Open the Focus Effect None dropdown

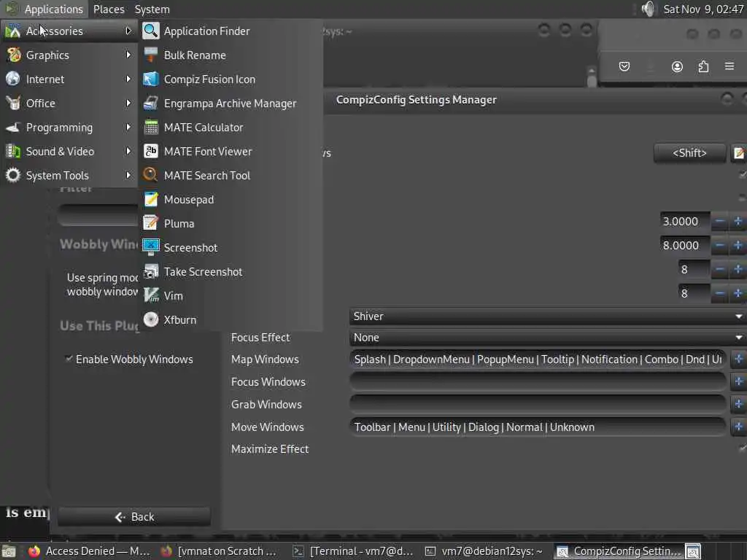[x=548, y=338]
